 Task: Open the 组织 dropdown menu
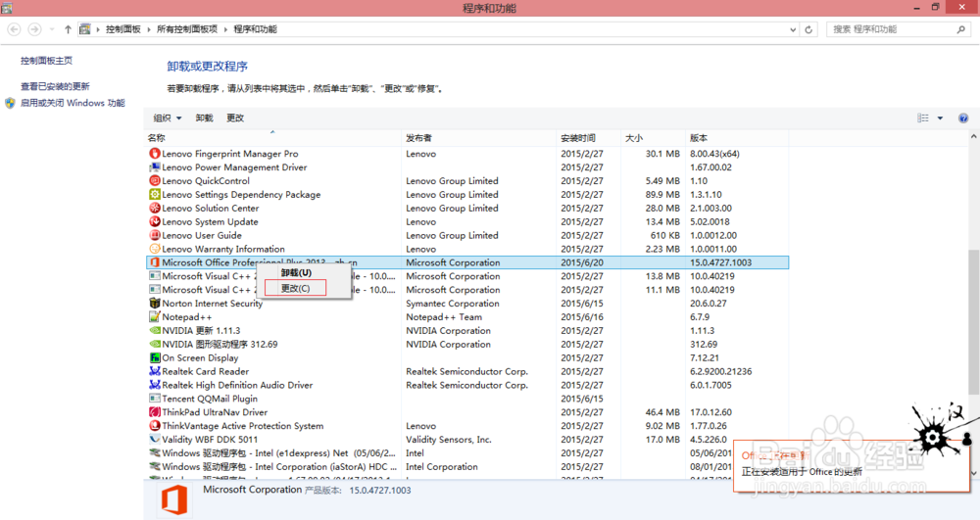point(168,118)
